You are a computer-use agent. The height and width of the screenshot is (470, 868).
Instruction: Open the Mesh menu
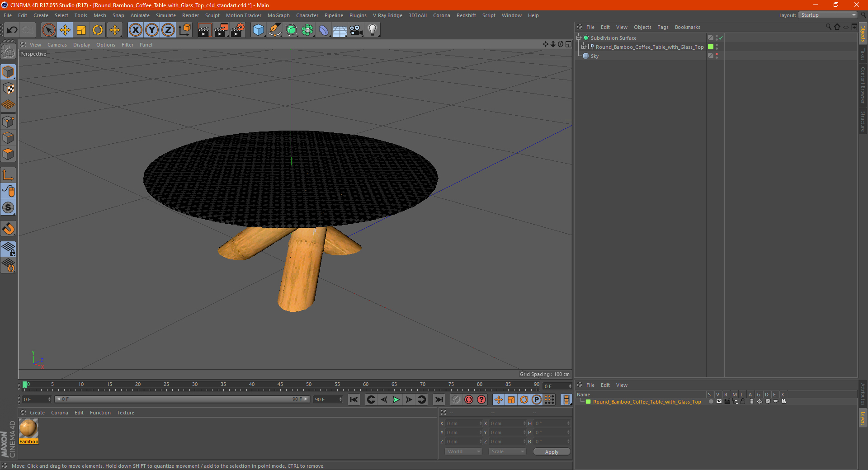click(x=99, y=15)
